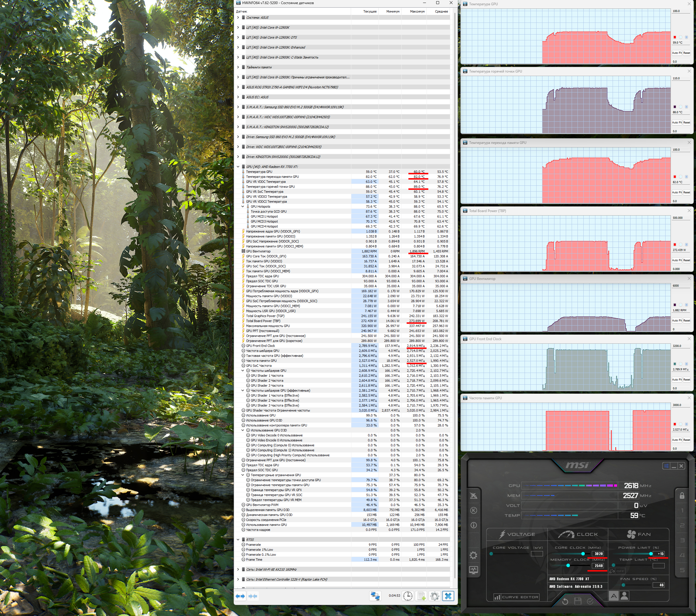Click the log file icon with green plus
The width and height of the screenshot is (696, 616).
(x=421, y=596)
